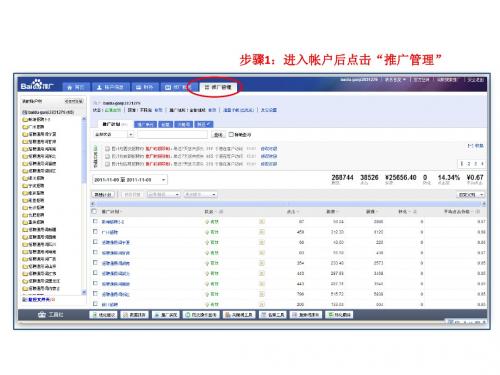Viewport: 500px width, 375px height.
Task: Click the small chart icon in 796-clicks row
Action: pos(262,294)
